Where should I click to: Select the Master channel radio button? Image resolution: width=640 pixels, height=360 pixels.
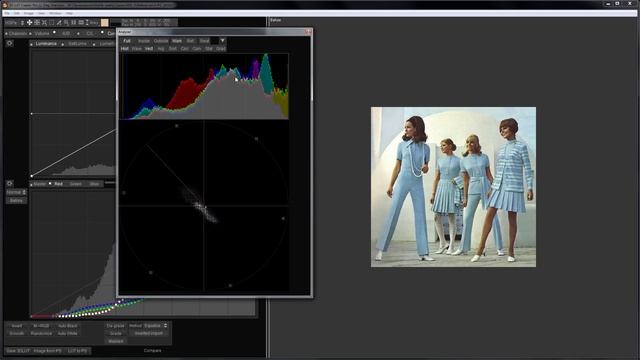tap(31, 184)
